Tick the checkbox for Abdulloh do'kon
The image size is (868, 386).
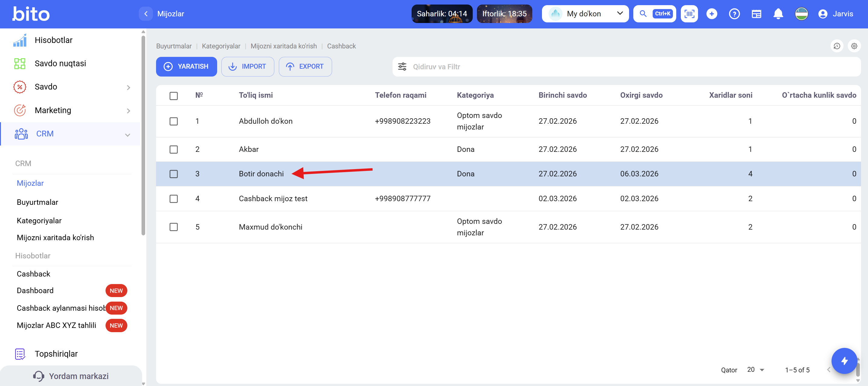click(x=174, y=121)
